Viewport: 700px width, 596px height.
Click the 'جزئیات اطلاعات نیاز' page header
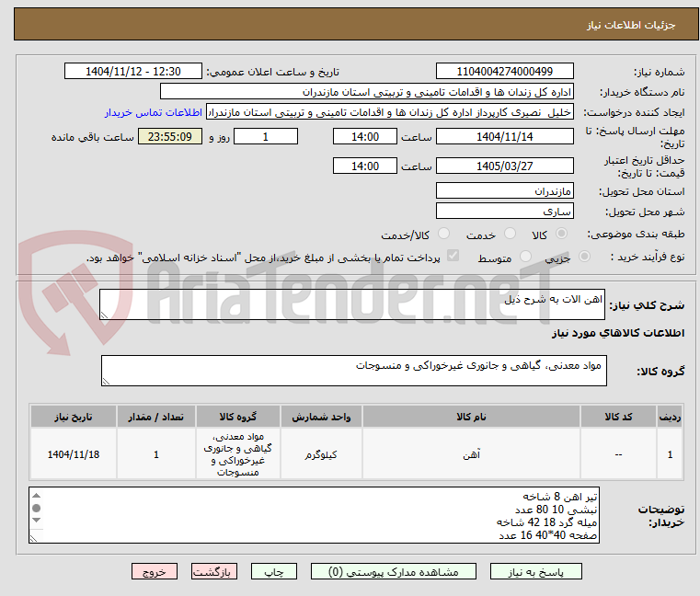point(630,25)
